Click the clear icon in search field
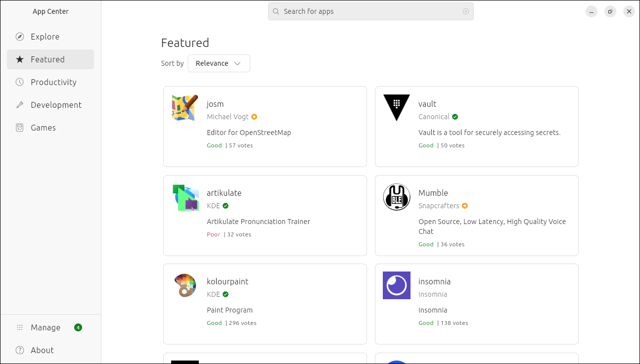Viewport: 640px width, 364px height. pos(466,11)
